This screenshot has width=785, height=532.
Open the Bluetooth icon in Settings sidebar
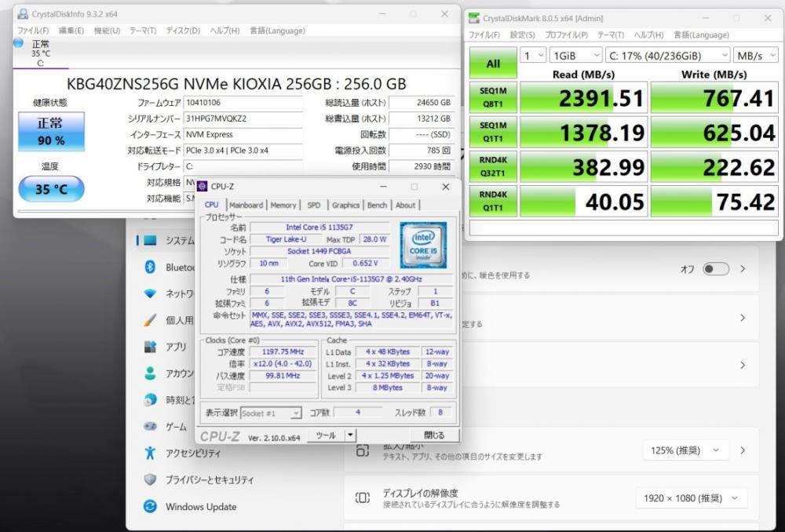(x=150, y=268)
